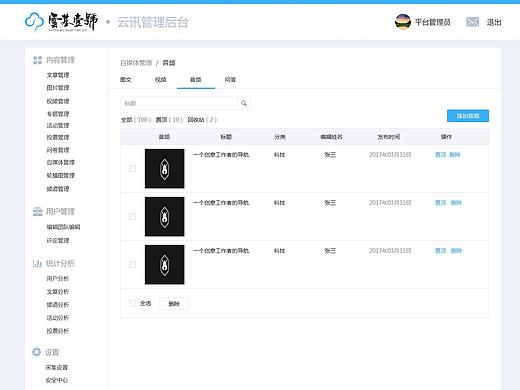
Task: Click the cloud logo icon in header
Action: (x=34, y=22)
